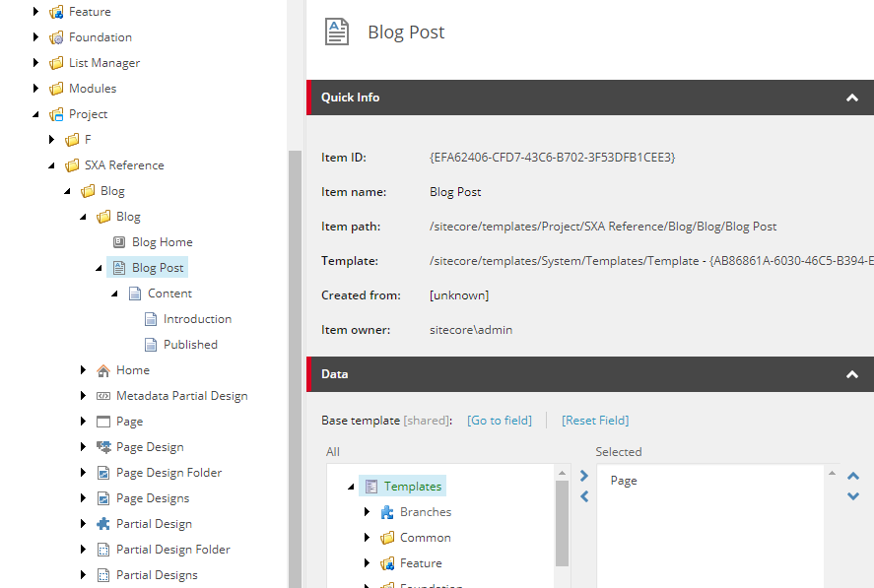Click the SXA Reference folder icon
Screen dimensions: 874x588
point(72,165)
